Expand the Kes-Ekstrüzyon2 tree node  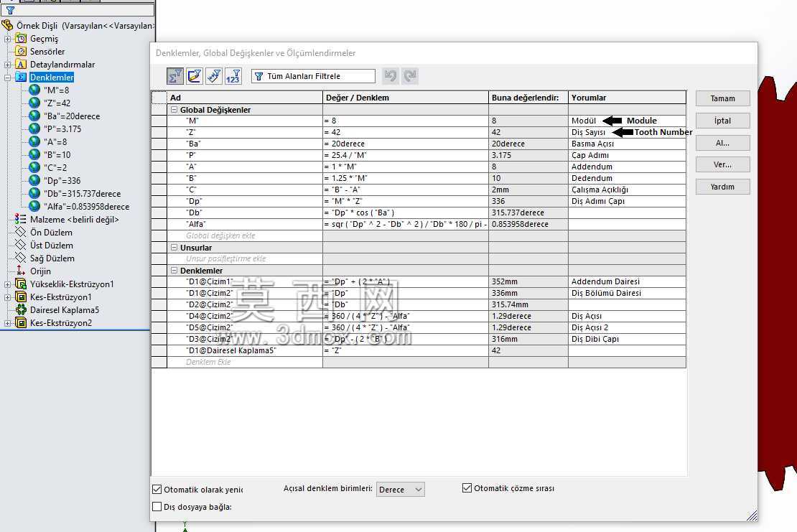point(8,323)
